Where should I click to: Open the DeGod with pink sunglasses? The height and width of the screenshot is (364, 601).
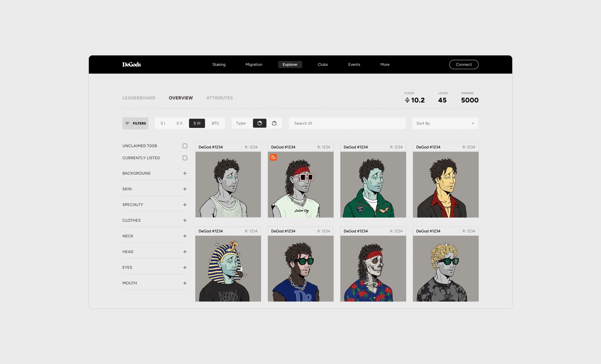click(300, 180)
